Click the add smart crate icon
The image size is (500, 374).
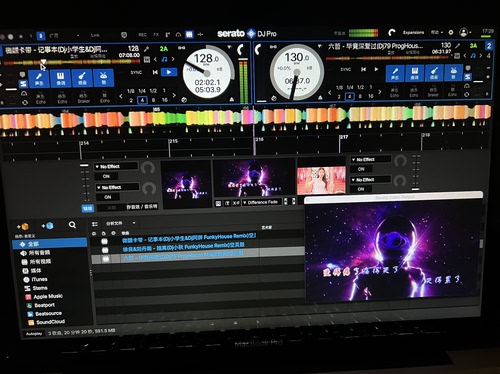click(x=47, y=226)
